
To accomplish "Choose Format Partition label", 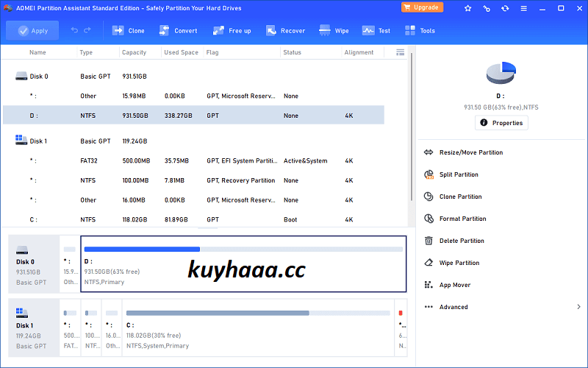I will tap(463, 219).
